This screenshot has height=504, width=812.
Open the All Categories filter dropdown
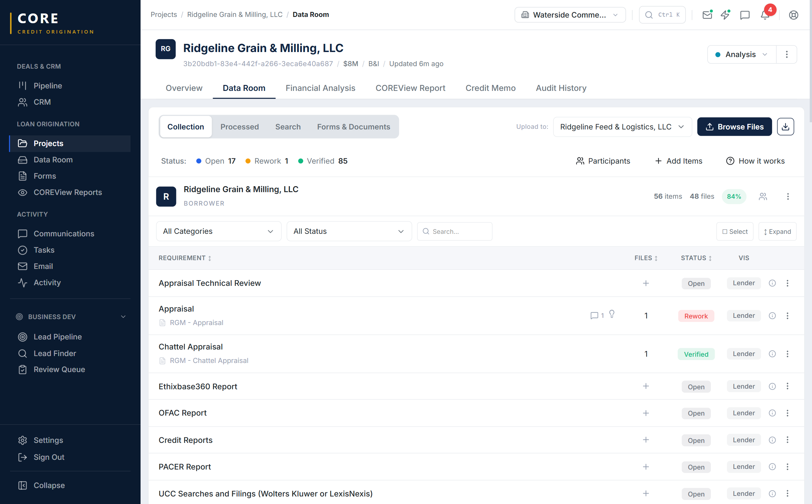pyautogui.click(x=218, y=231)
